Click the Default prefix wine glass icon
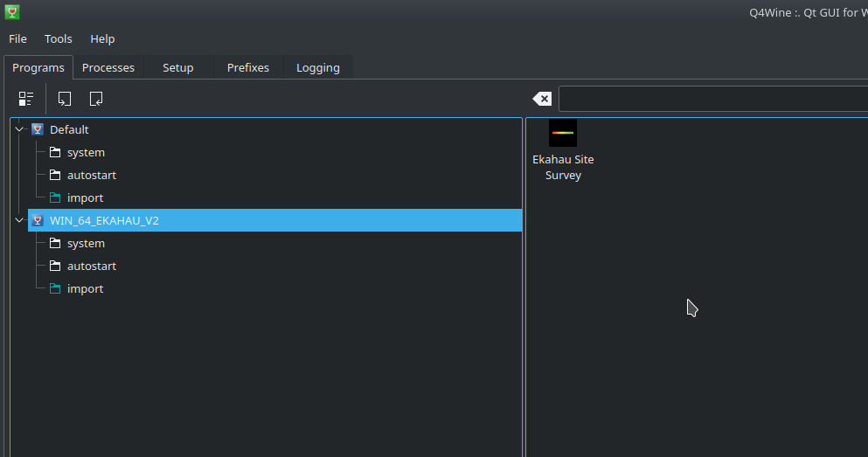 tap(38, 129)
